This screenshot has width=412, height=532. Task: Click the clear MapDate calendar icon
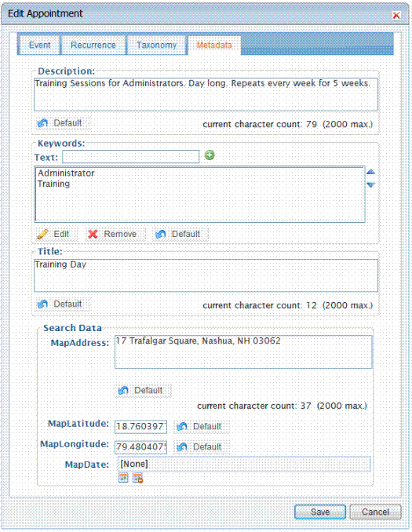click(x=137, y=478)
